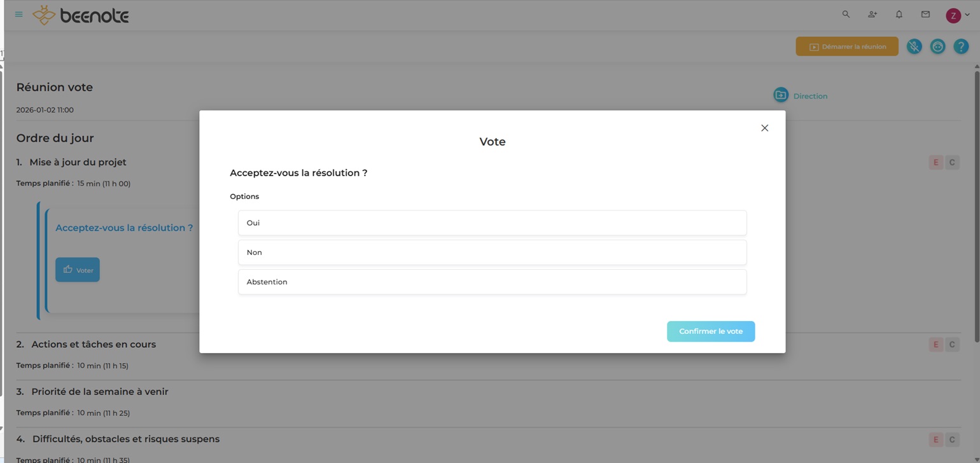Click the add participant icon

pos(872,14)
